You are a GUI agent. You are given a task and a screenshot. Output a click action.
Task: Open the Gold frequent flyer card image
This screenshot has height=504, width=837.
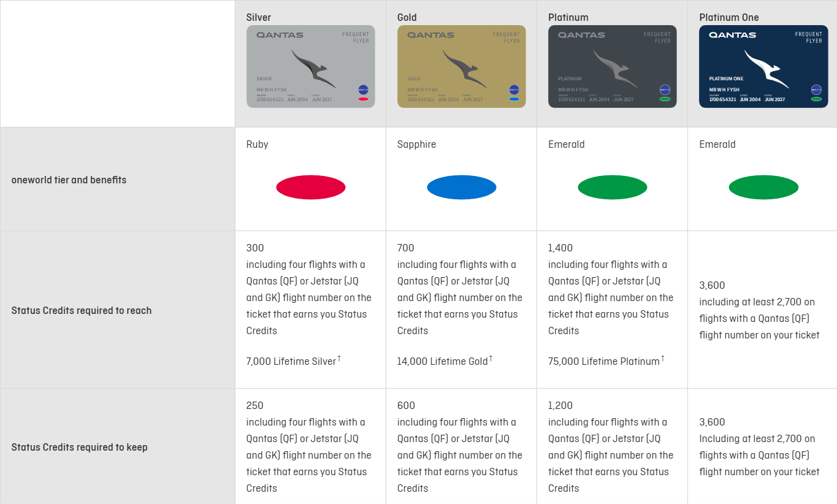(x=462, y=66)
